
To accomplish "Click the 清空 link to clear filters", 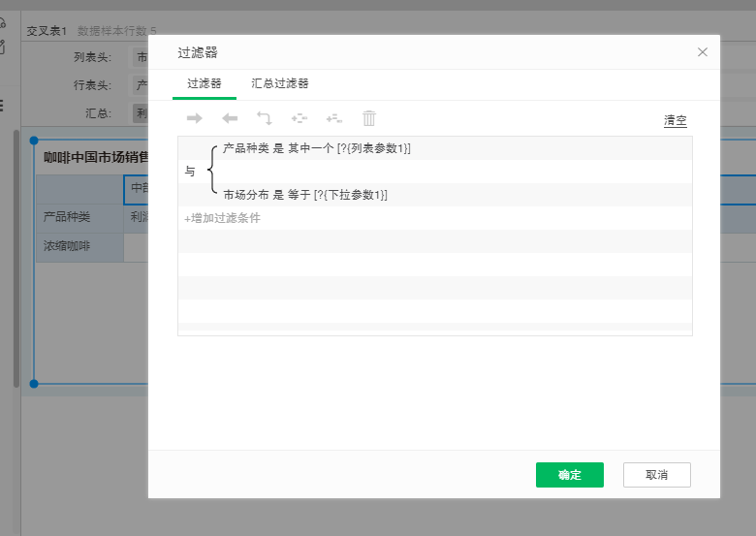I will point(675,121).
